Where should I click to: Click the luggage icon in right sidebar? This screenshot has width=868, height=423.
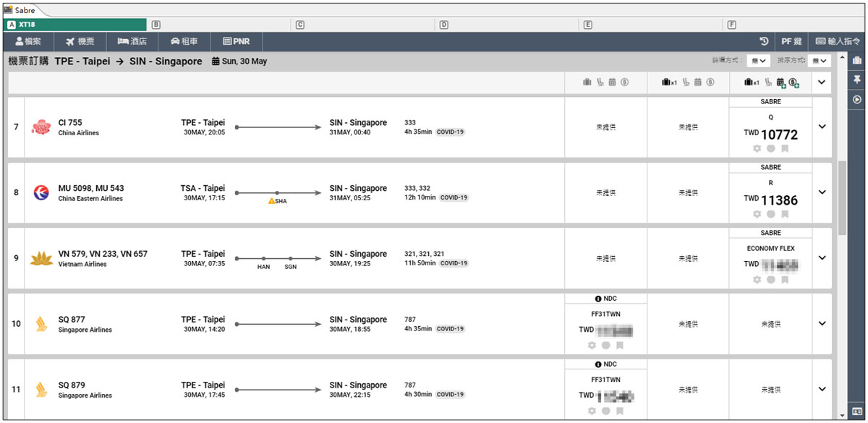857,60
